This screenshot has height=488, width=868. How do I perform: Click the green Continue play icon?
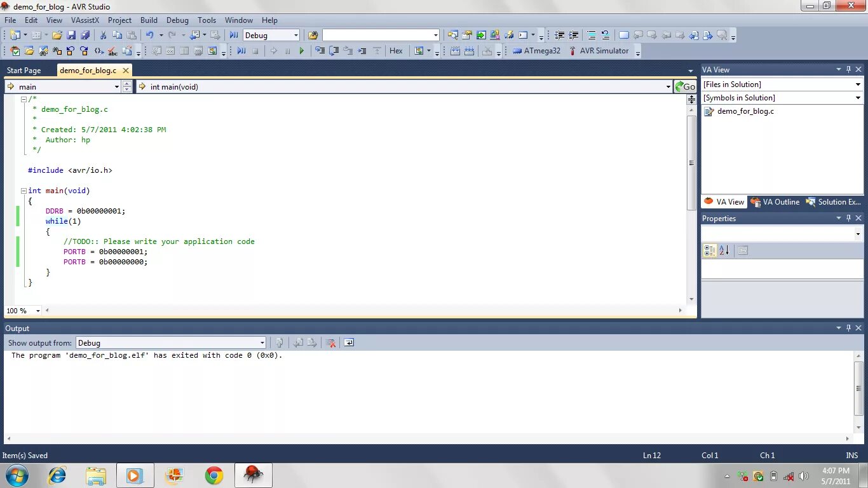pos(301,51)
